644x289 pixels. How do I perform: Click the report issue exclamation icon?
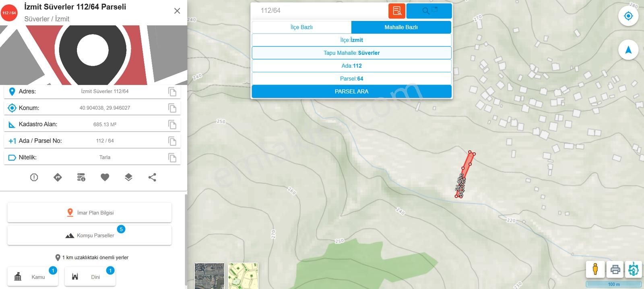pos(34,177)
